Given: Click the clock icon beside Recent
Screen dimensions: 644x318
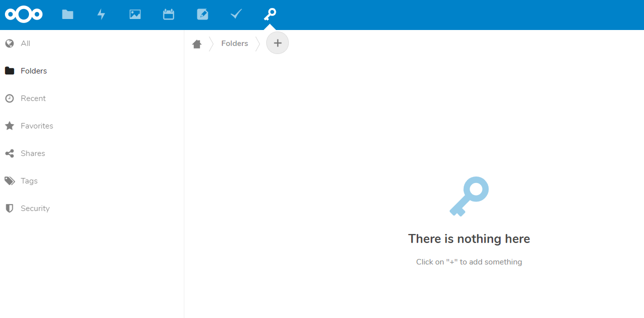Looking at the screenshot, I should (9, 98).
